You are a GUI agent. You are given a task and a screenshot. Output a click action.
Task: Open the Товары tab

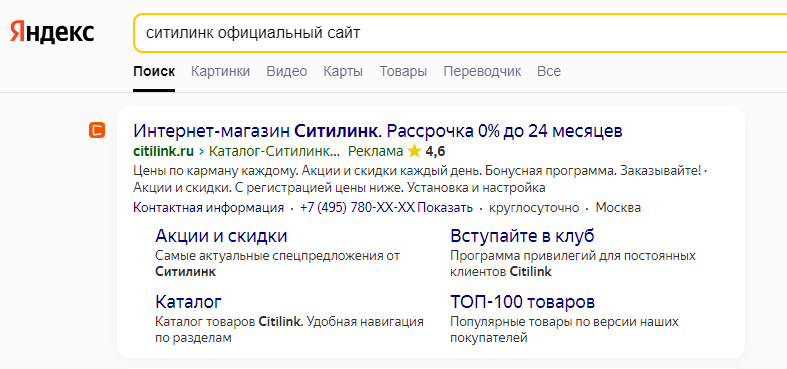403,71
